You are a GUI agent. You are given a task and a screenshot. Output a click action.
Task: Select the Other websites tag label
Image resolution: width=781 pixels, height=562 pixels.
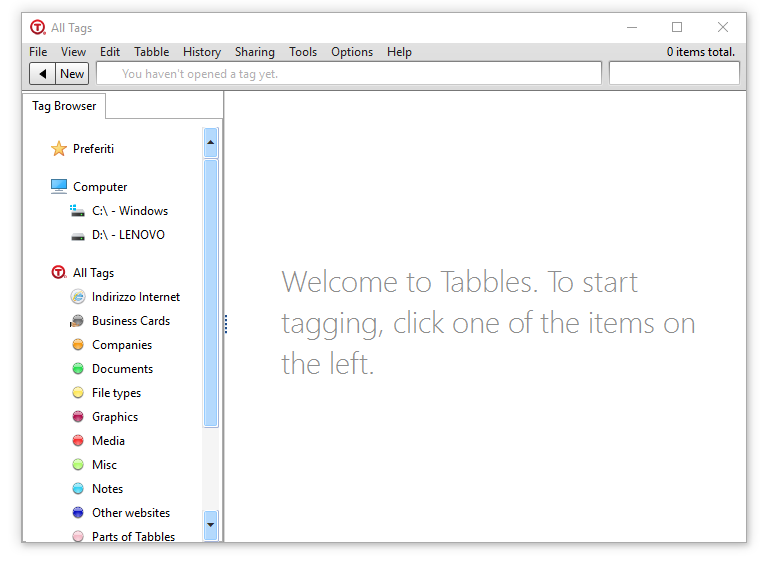point(131,512)
